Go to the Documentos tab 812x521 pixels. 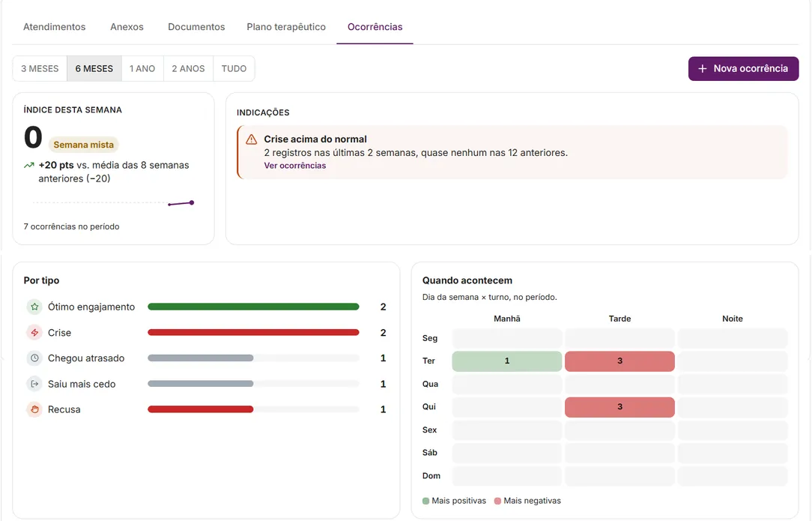196,27
